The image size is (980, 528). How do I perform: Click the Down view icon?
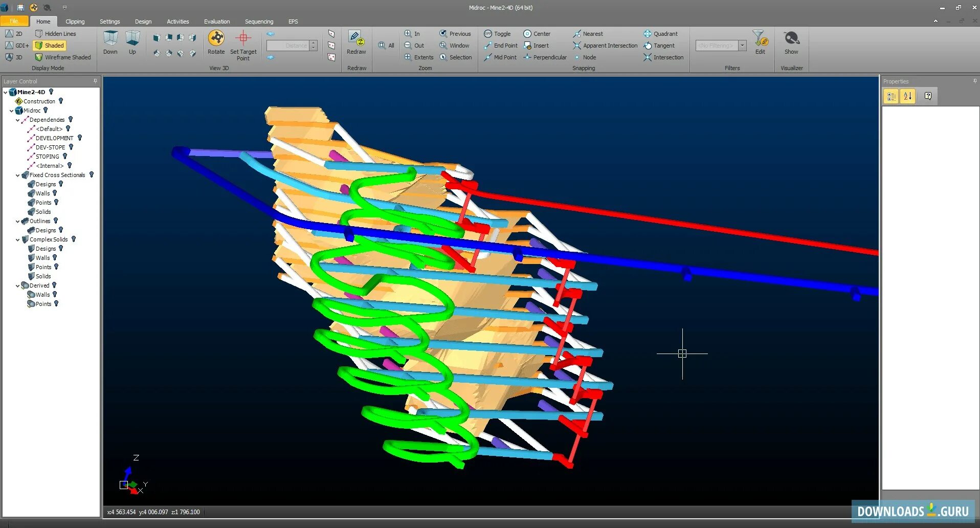click(x=110, y=43)
